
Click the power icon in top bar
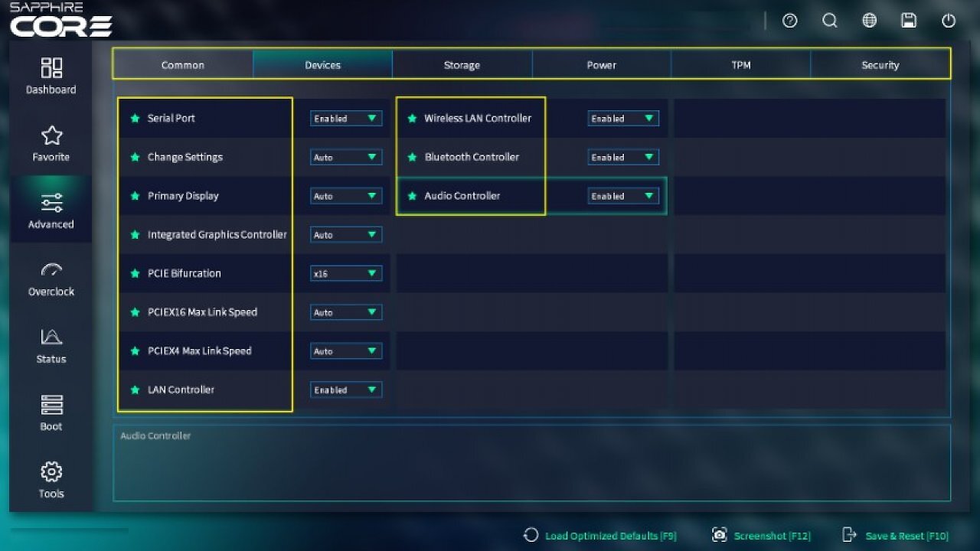click(949, 21)
